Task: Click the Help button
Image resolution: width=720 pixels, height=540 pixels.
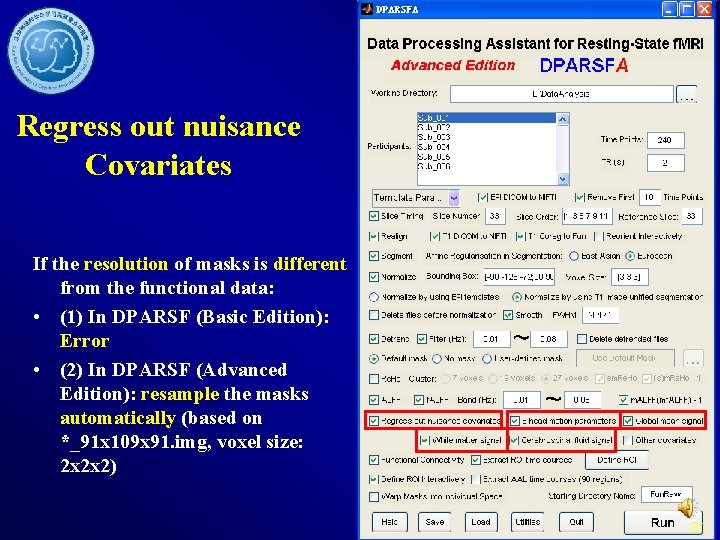Action: pyautogui.click(x=389, y=522)
